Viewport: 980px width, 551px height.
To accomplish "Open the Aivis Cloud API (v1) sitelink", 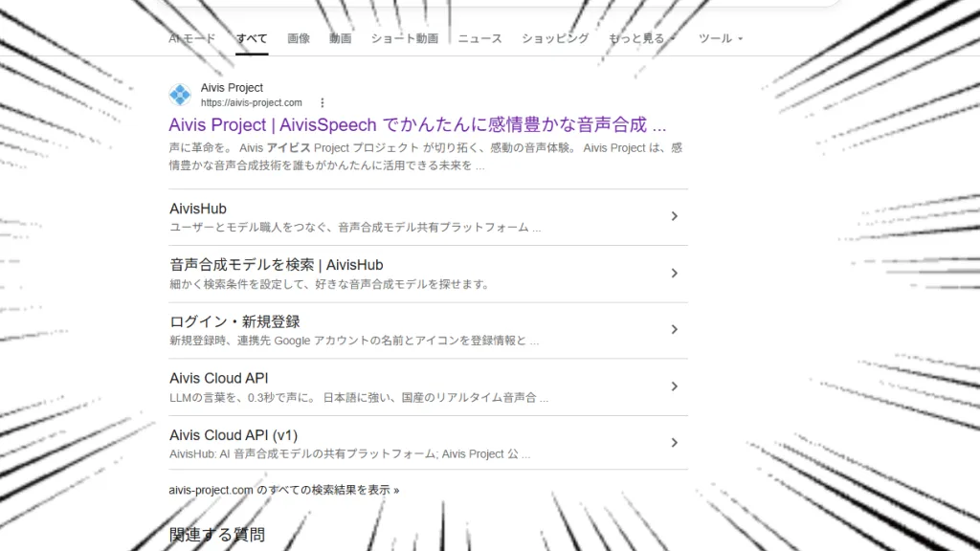I will point(234,435).
